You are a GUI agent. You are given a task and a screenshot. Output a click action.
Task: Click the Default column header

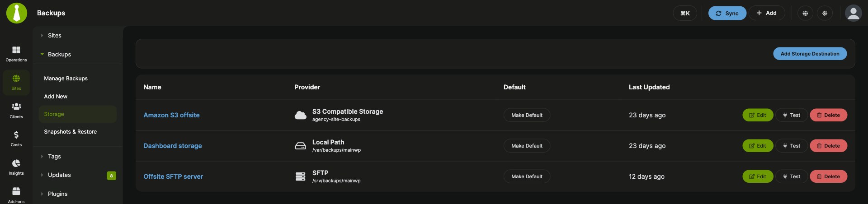point(514,87)
